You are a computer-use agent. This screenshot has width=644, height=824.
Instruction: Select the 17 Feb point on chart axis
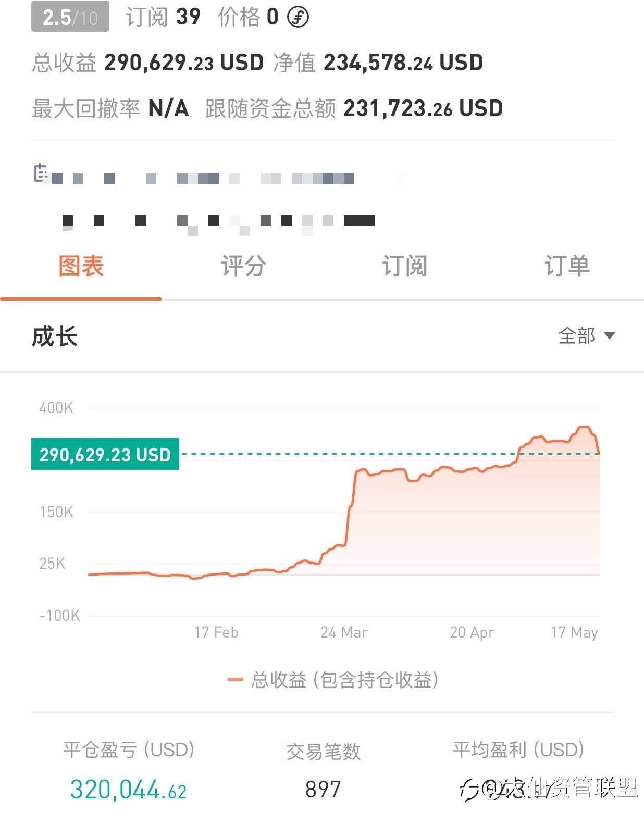pos(216,632)
